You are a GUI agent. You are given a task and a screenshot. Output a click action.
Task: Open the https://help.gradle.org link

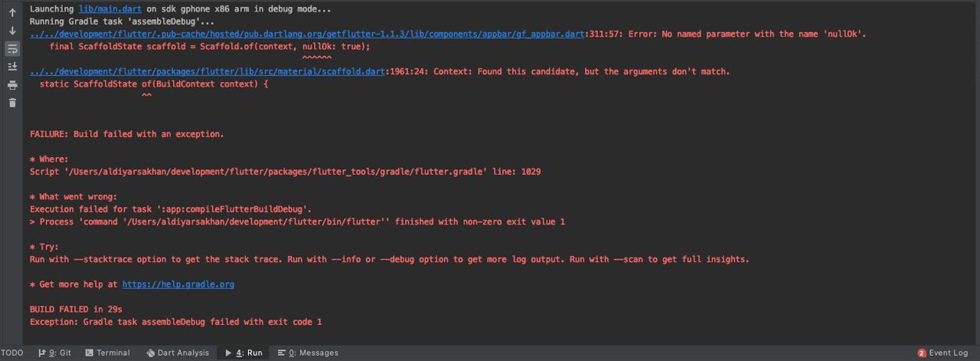click(178, 284)
